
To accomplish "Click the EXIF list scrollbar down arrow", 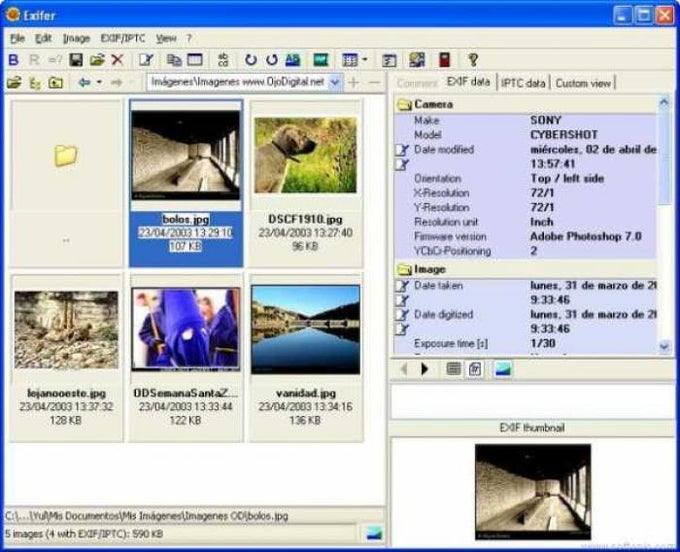I will coord(665,346).
